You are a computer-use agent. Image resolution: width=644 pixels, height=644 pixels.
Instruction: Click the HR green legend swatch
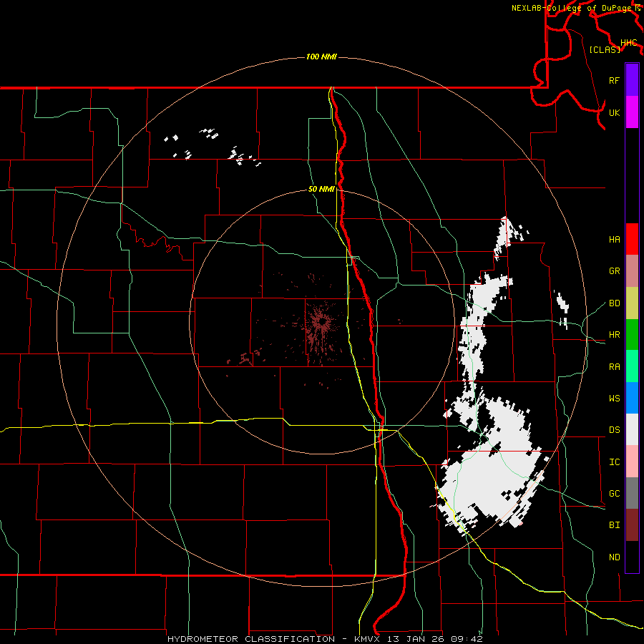[632, 335]
